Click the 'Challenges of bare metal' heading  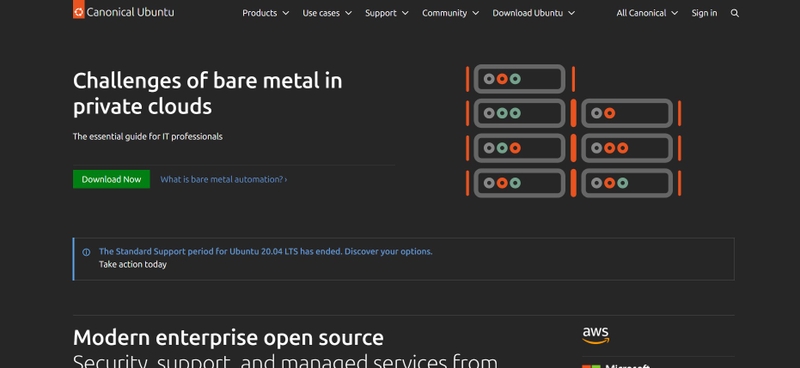[208, 94]
